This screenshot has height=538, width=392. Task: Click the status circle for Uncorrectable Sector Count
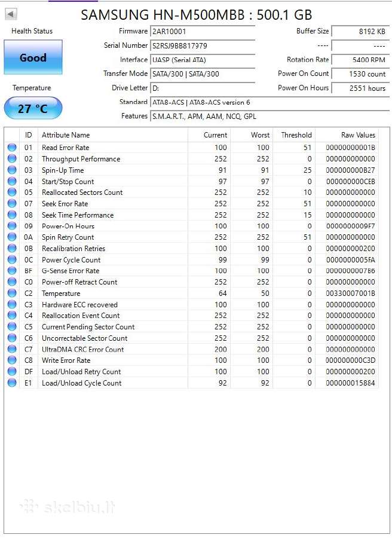pos(12,338)
